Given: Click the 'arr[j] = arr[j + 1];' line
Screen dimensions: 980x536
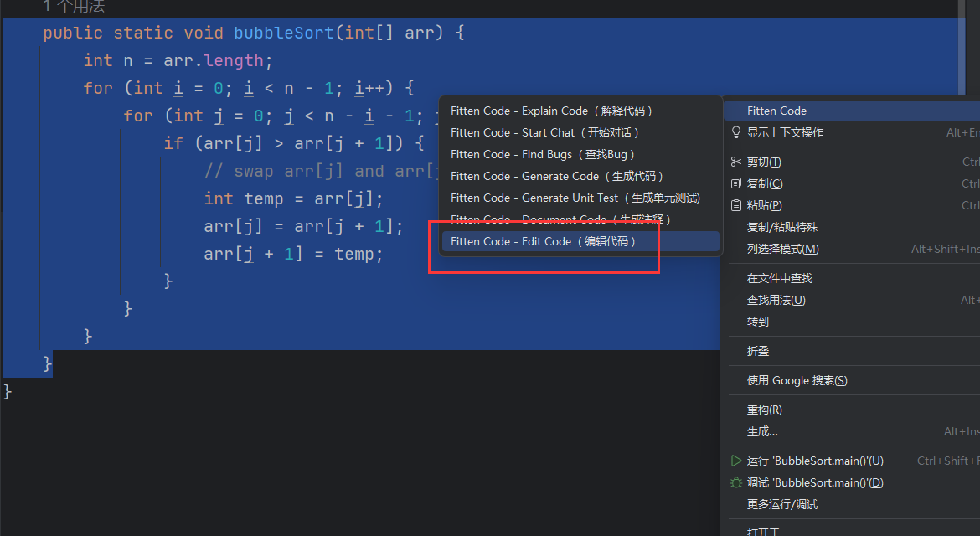Looking at the screenshot, I should [303, 226].
